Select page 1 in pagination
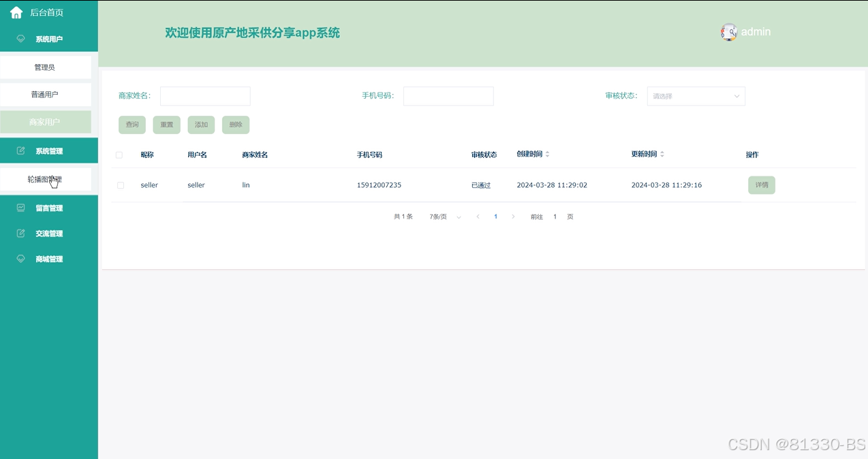The width and height of the screenshot is (868, 459). coord(495,217)
